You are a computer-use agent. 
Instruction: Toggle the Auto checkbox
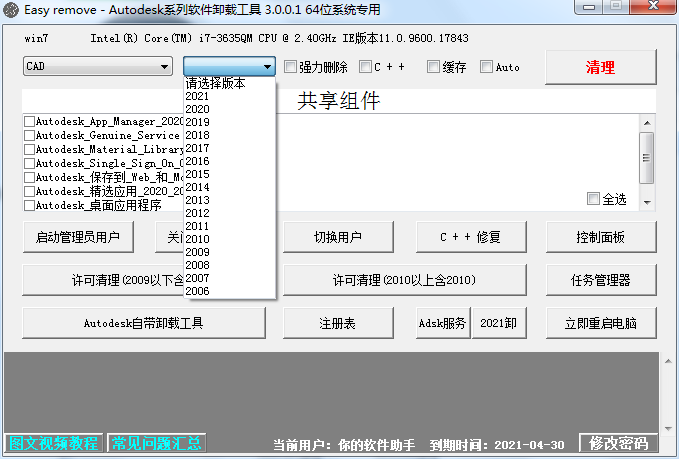coord(486,67)
